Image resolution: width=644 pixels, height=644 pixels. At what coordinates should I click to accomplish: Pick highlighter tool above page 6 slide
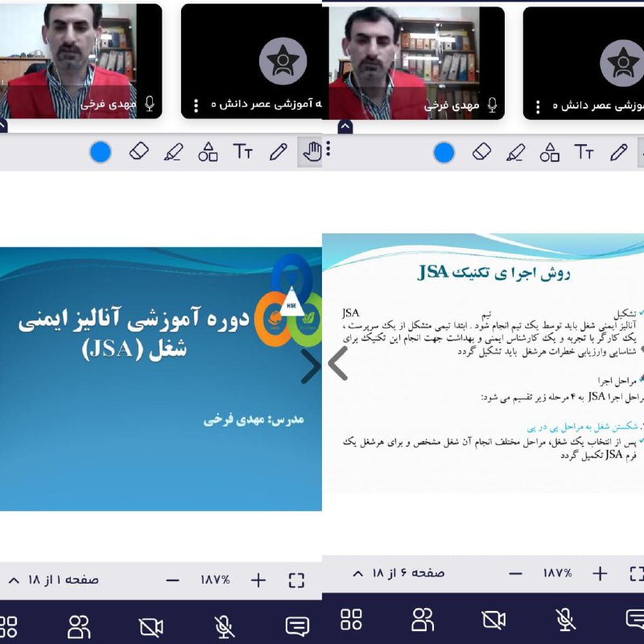coord(515,152)
